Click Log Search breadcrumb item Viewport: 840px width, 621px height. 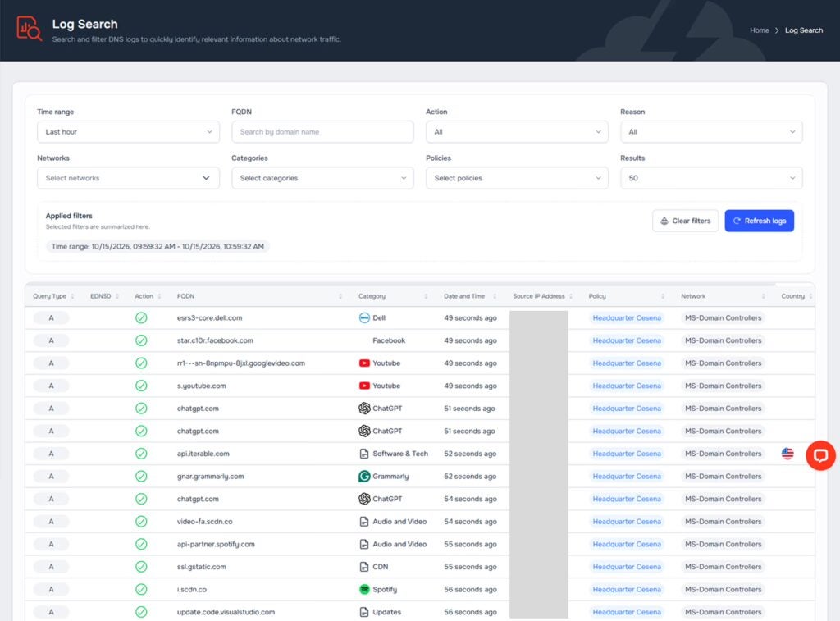(x=804, y=30)
